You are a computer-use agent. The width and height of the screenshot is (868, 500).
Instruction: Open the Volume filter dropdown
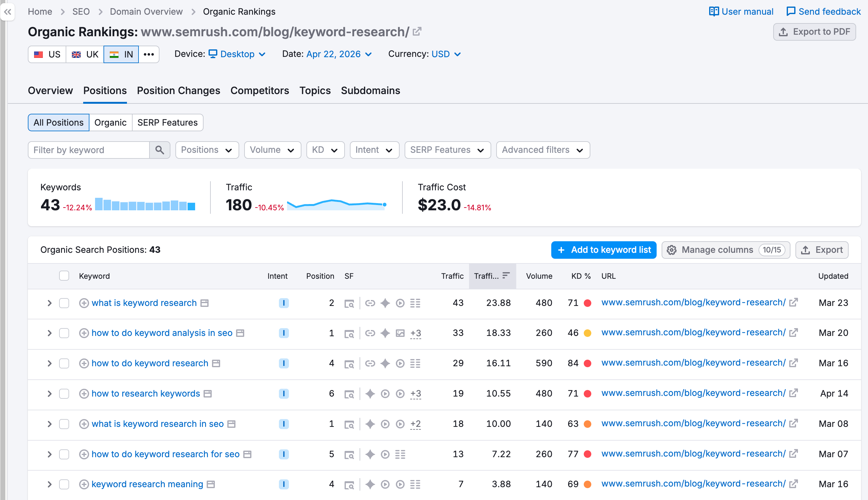point(272,150)
